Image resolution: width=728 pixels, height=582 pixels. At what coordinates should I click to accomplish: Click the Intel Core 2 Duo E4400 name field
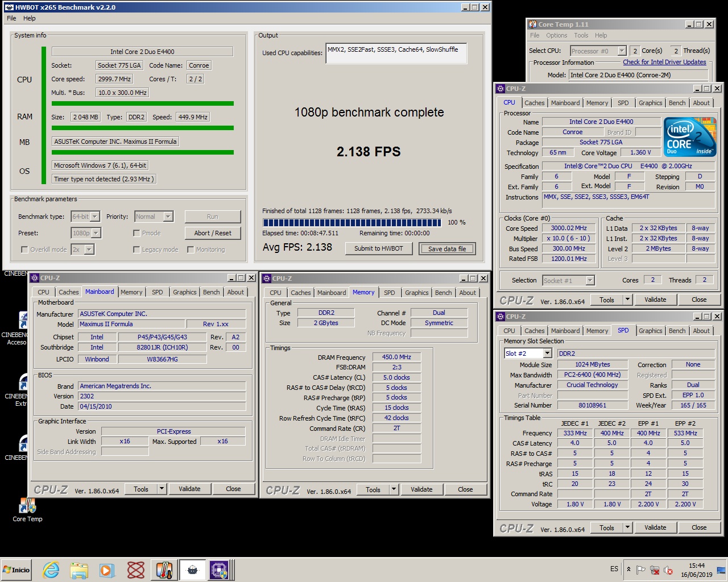coord(142,52)
